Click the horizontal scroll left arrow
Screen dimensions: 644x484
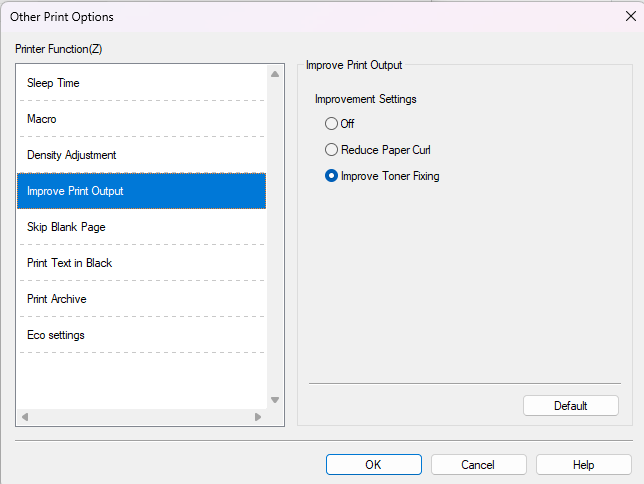(25, 416)
